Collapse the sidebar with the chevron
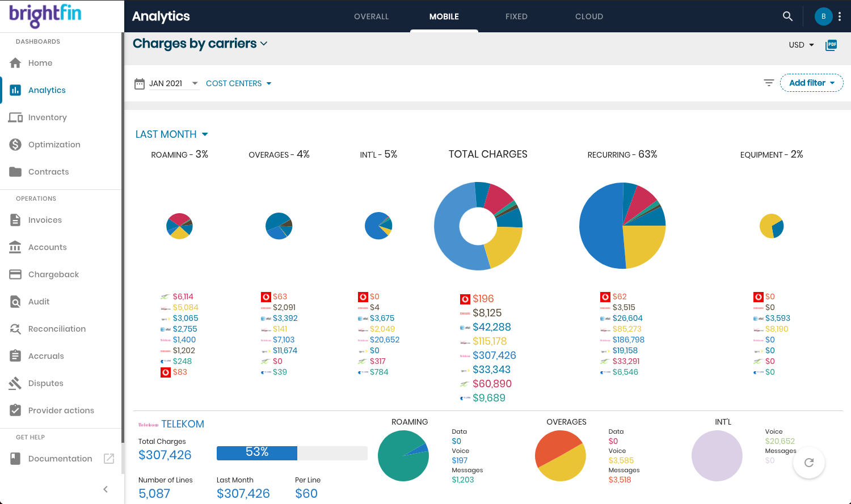 106,489
